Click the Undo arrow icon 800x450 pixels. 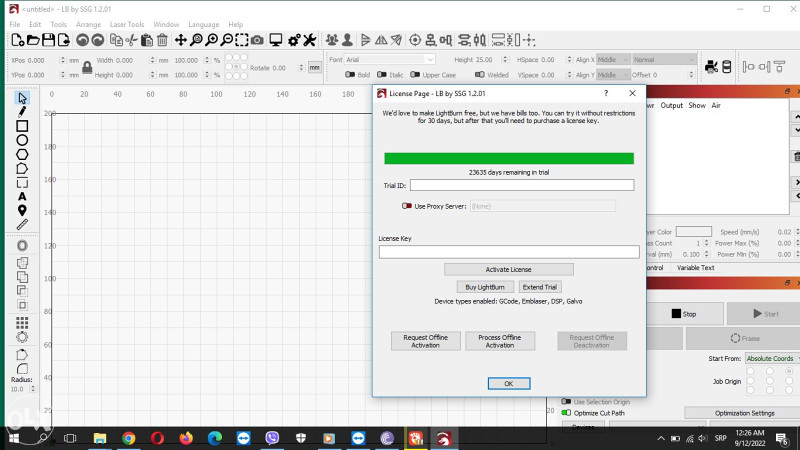pyautogui.click(x=82, y=40)
